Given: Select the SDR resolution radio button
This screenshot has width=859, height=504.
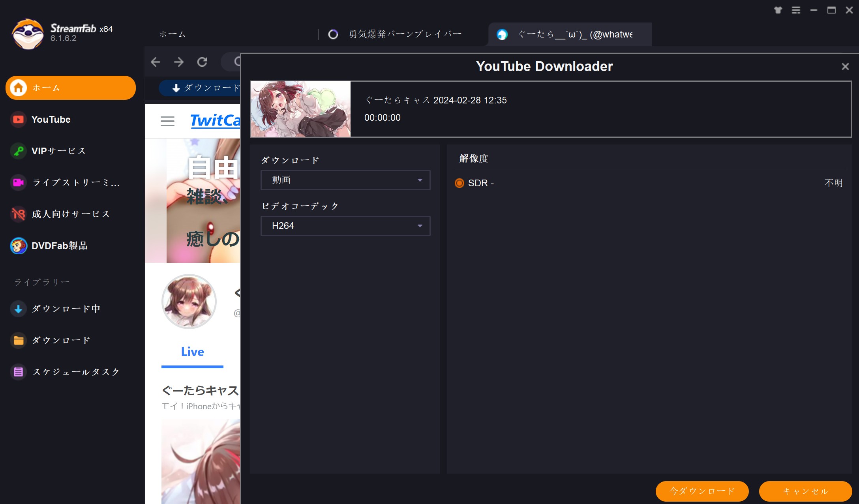Looking at the screenshot, I should [x=459, y=183].
